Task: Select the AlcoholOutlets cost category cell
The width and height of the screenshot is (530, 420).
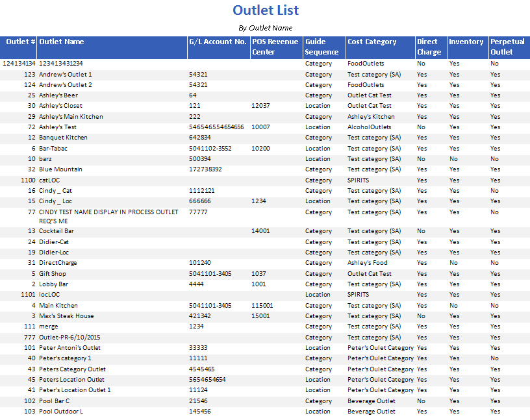Action: pyautogui.click(x=370, y=127)
